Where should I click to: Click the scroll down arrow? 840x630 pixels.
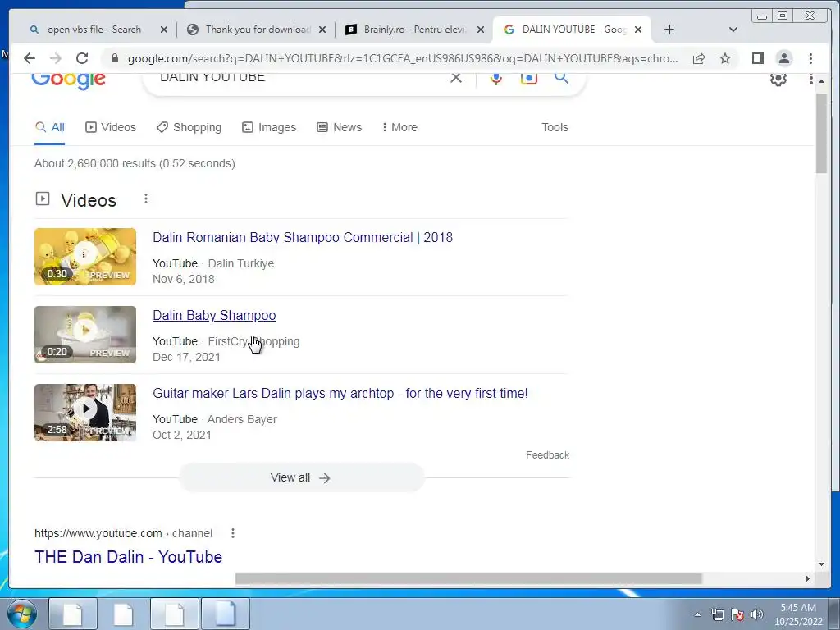pyautogui.click(x=821, y=564)
